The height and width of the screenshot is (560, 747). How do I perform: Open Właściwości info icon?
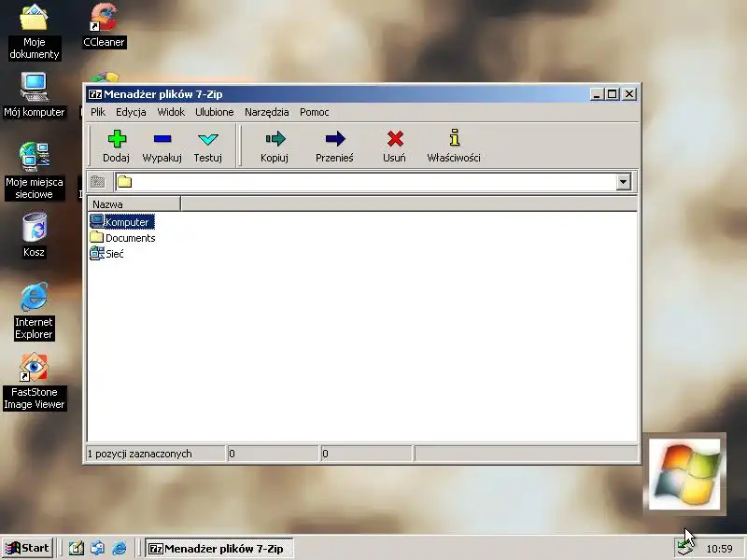(455, 137)
